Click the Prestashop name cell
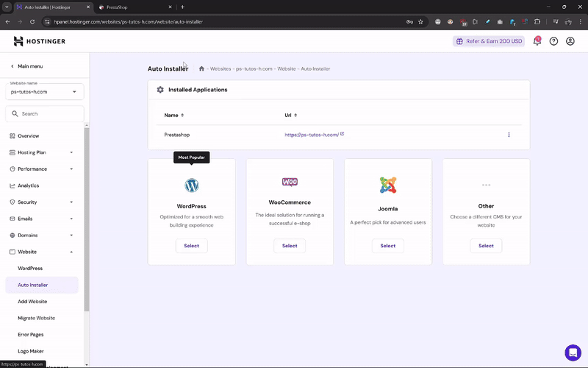The image size is (588, 368). point(177,135)
